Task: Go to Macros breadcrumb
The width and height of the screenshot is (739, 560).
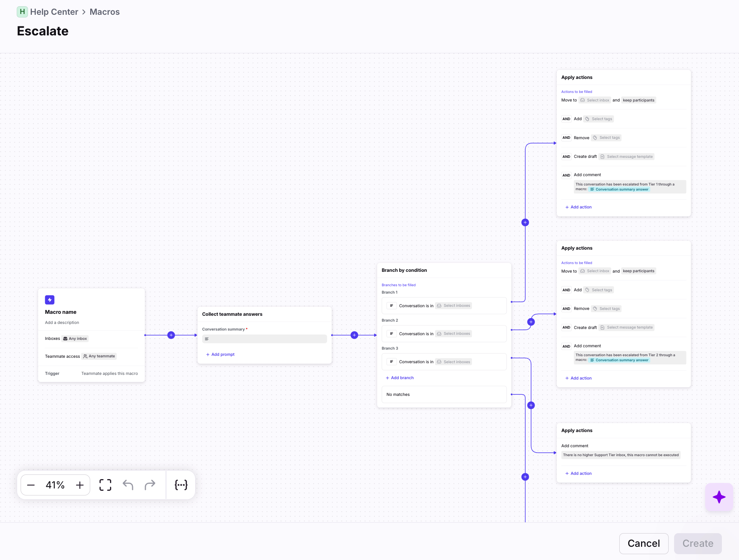Action: pos(105,12)
